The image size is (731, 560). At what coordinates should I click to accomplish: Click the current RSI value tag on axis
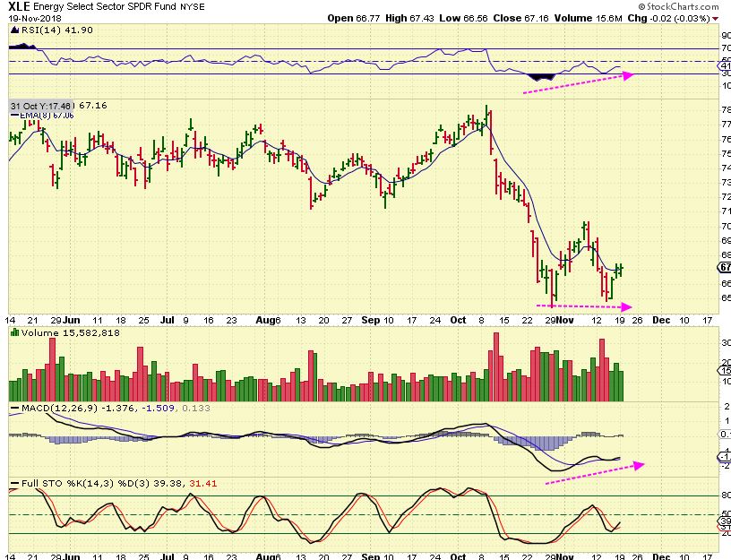click(726, 66)
